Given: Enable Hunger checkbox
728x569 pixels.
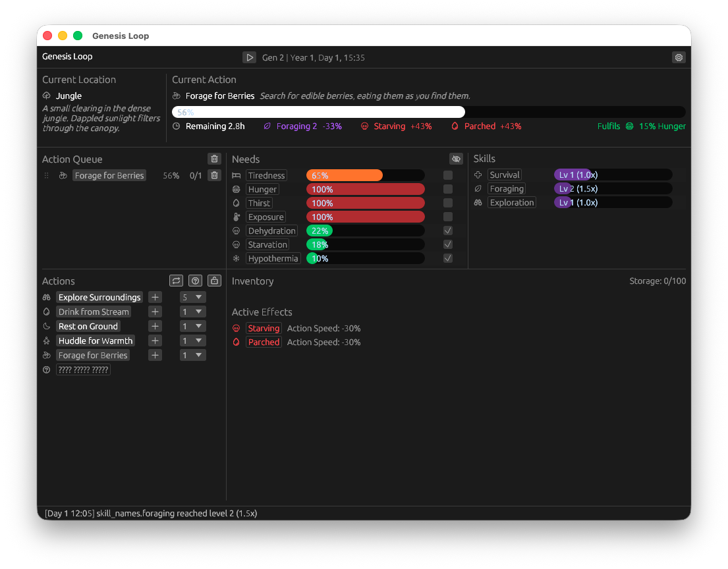Looking at the screenshot, I should click(448, 190).
